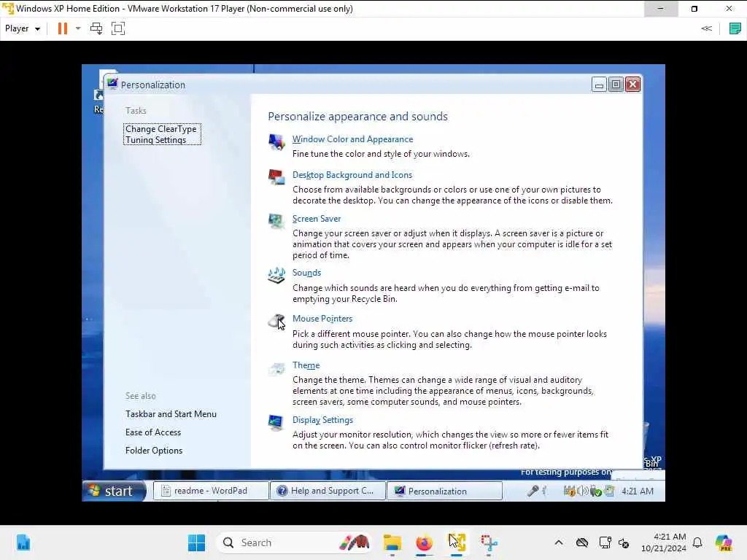Open the Windows 11 Start menu
Image resolution: width=747 pixels, height=560 pixels.
(196, 542)
